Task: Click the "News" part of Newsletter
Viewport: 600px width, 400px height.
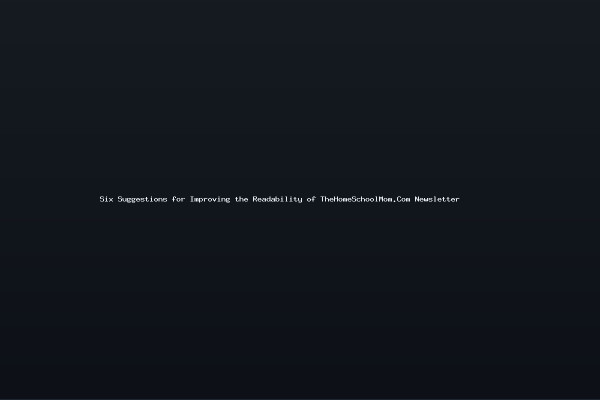Action: [x=424, y=199]
